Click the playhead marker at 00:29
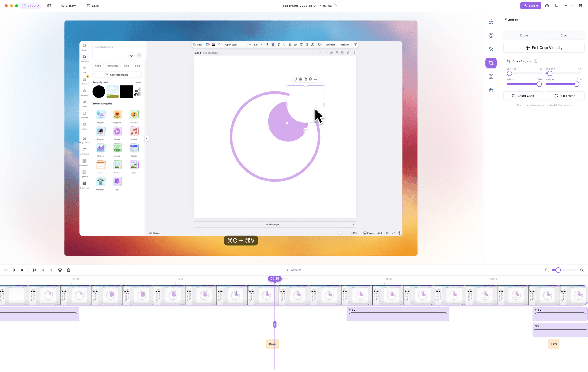The width and height of the screenshot is (588, 372). point(274,279)
